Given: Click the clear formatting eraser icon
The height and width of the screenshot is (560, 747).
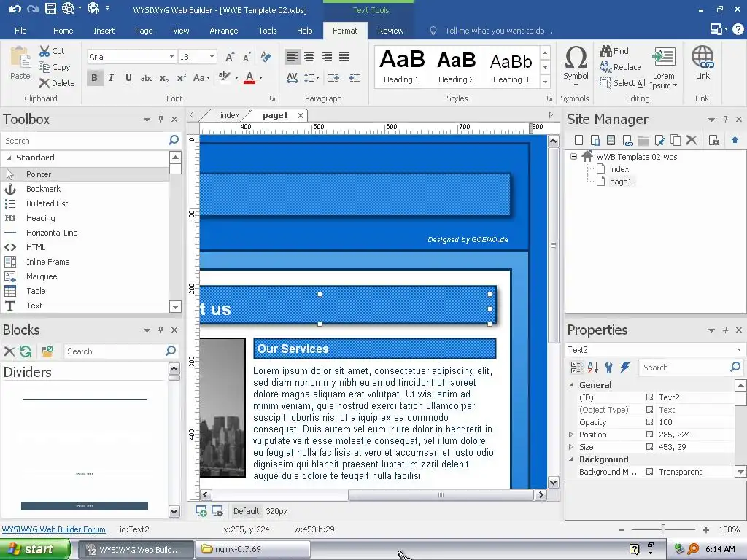Looking at the screenshot, I should click(266, 57).
